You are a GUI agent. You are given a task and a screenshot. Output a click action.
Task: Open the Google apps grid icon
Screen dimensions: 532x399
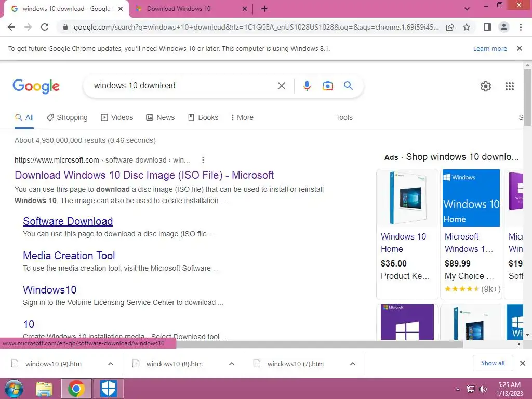(x=509, y=86)
